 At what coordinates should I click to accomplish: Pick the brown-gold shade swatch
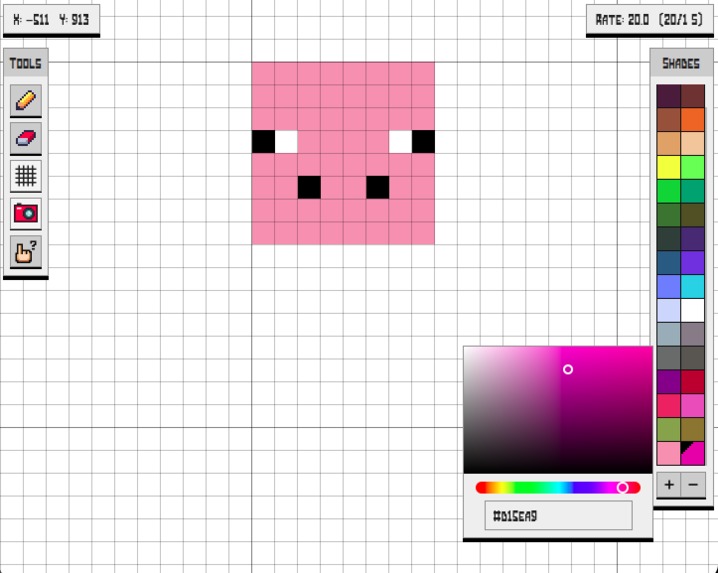click(693, 429)
